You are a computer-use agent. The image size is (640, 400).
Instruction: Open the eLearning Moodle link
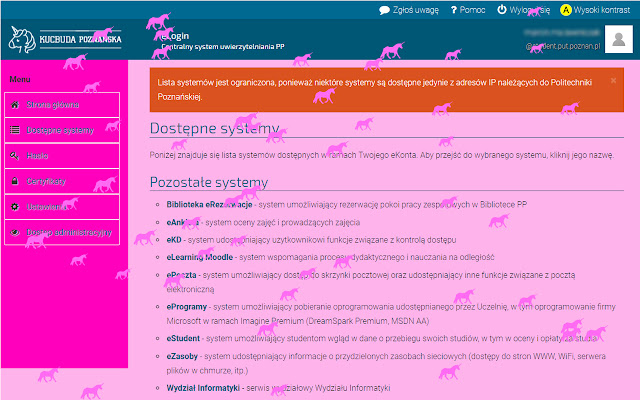200,258
